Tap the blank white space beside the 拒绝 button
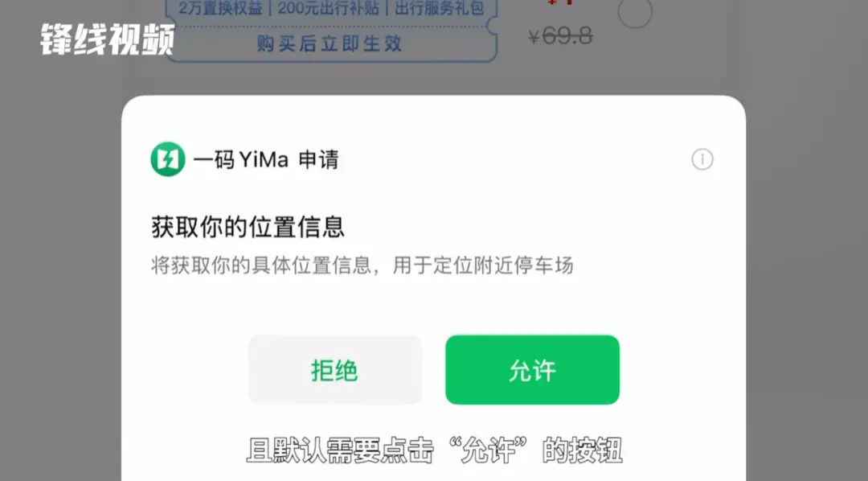Viewport: 868px width, 481px height. (184, 370)
